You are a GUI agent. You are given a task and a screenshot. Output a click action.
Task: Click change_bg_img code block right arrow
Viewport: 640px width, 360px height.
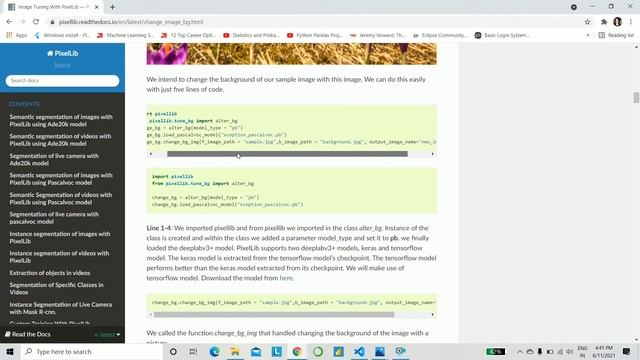pyautogui.click(x=433, y=315)
